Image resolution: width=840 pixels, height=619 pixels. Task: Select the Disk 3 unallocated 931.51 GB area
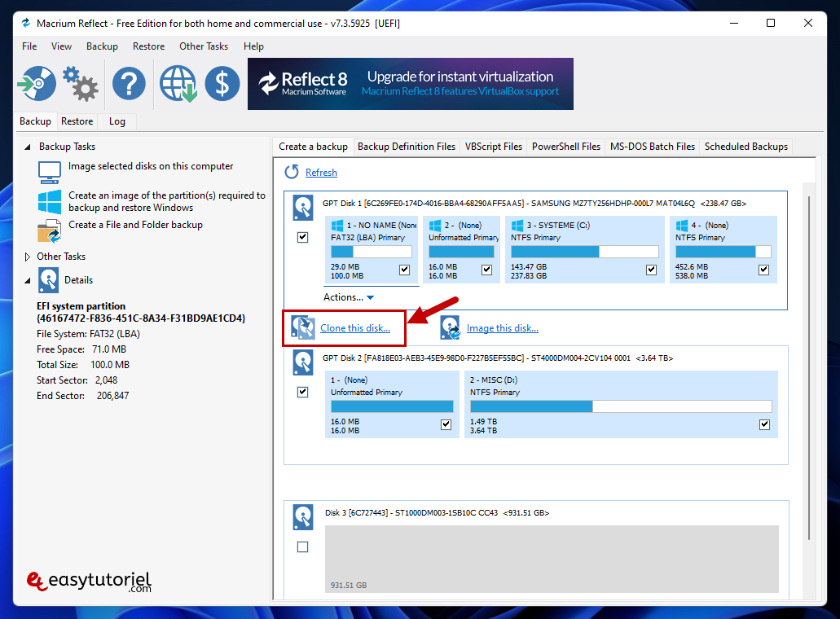(552, 559)
